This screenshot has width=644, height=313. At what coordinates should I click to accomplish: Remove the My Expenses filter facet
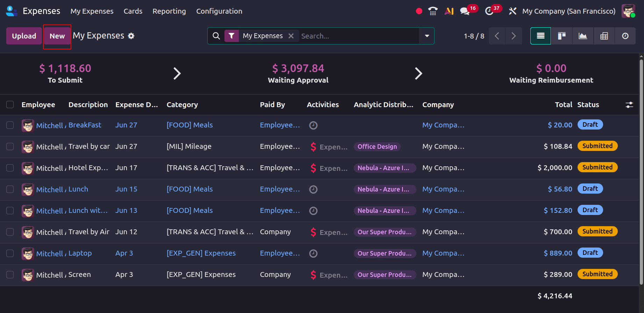click(x=291, y=36)
